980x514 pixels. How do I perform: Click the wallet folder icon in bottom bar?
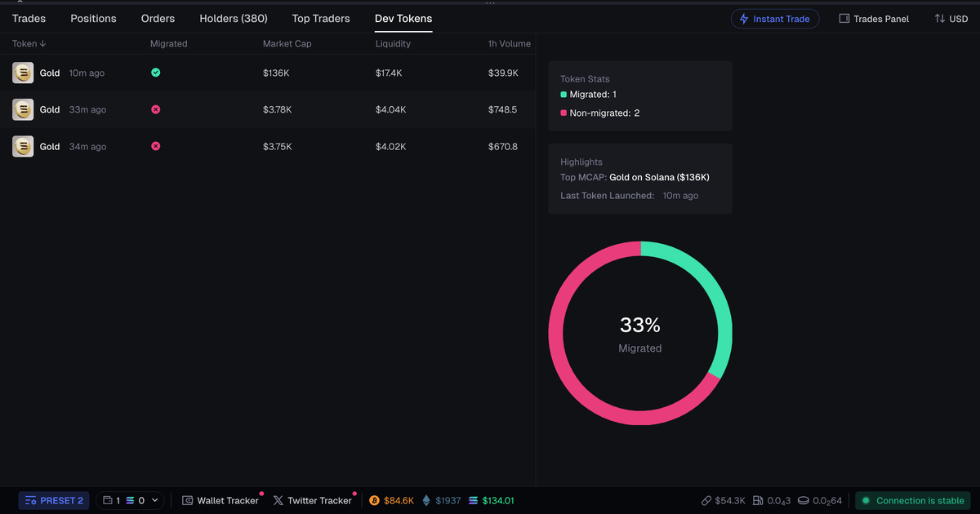point(108,500)
